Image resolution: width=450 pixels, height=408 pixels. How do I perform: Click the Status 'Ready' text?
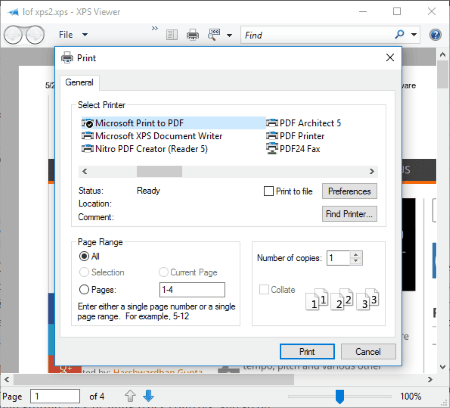pos(148,191)
